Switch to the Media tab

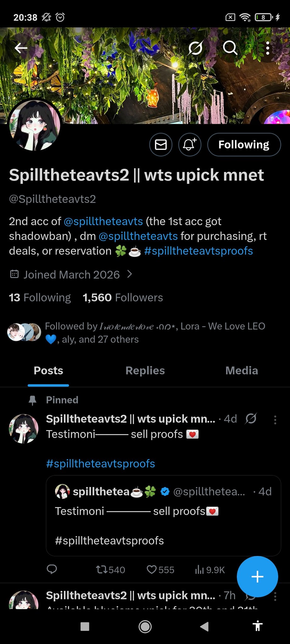[x=242, y=370]
